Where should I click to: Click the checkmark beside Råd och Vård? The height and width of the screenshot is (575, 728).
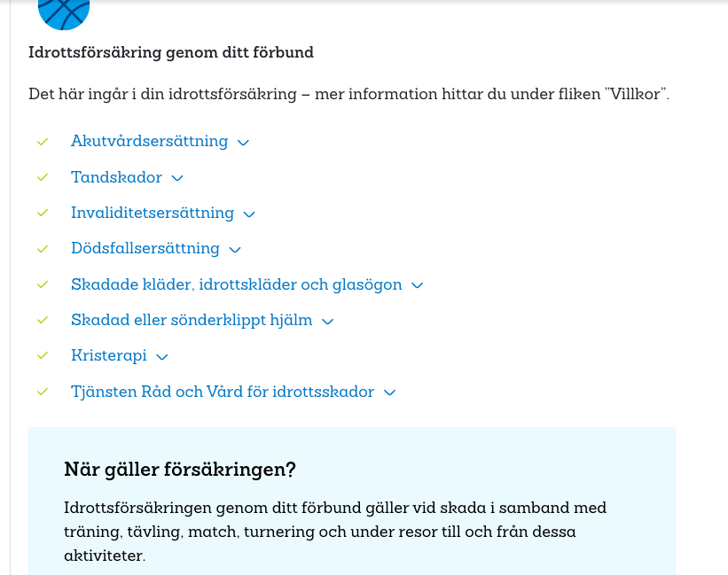tap(42, 392)
